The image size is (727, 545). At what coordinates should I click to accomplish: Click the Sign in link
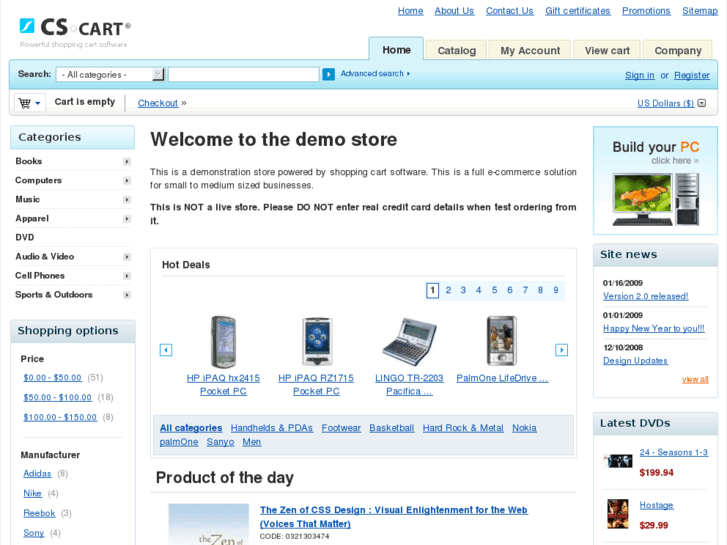(x=639, y=75)
